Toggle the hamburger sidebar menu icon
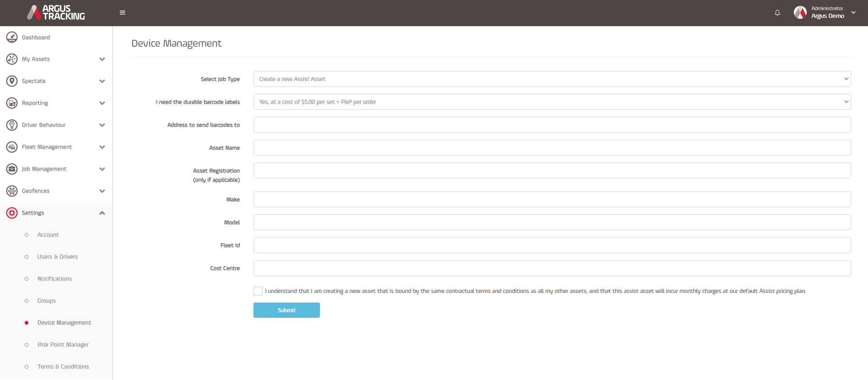 click(122, 12)
